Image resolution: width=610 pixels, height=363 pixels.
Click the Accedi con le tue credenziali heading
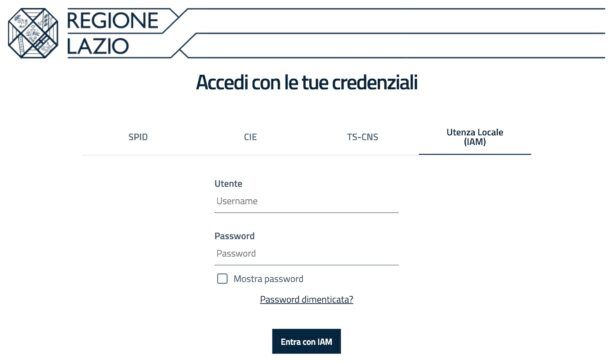[x=307, y=82]
